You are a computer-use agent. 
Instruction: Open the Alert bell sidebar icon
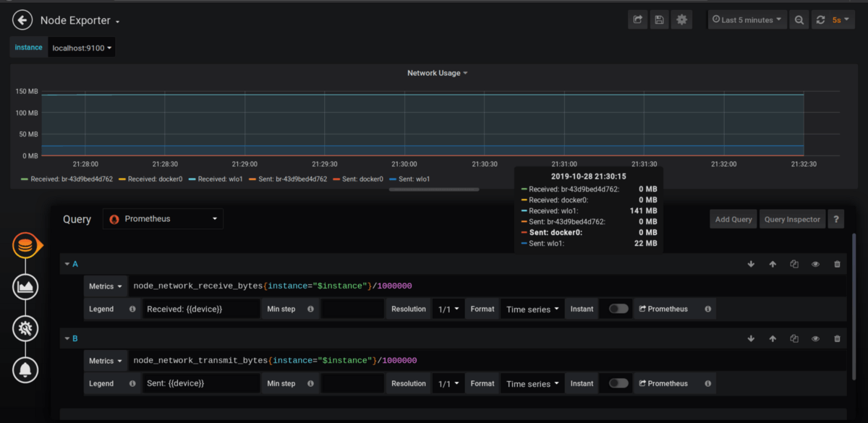click(x=25, y=370)
